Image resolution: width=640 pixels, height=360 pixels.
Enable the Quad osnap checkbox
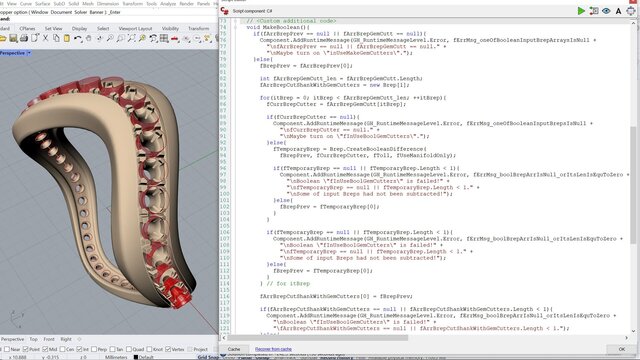(129, 349)
